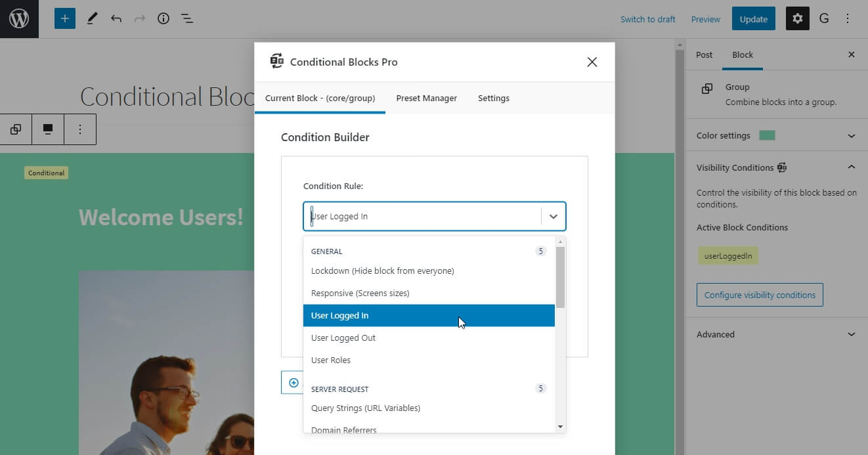Screen dimensions: 868x455
Task: Click the Condition Rule search input
Action: tap(422, 216)
